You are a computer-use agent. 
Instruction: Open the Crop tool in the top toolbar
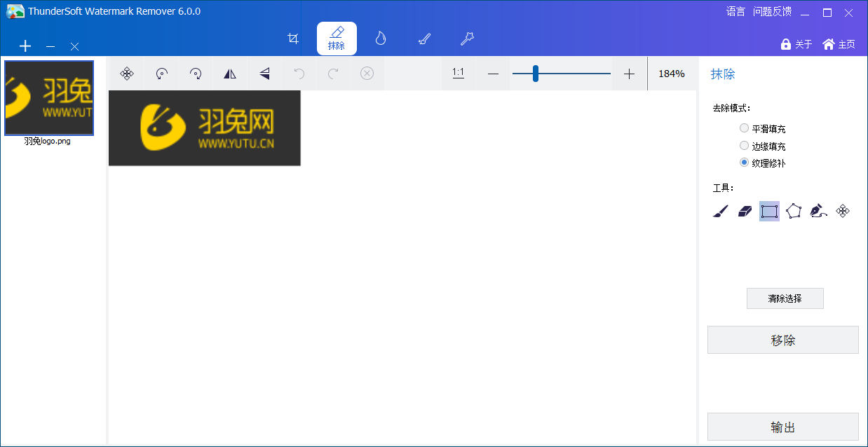point(293,39)
